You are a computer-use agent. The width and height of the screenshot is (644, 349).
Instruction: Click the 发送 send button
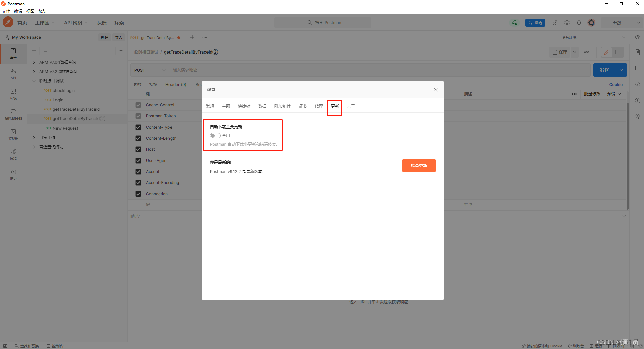(604, 70)
